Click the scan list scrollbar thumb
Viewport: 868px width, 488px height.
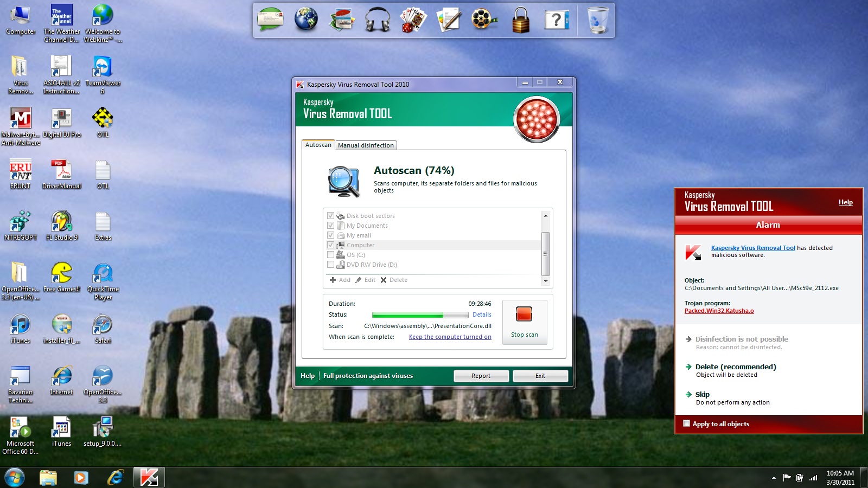(x=546, y=253)
